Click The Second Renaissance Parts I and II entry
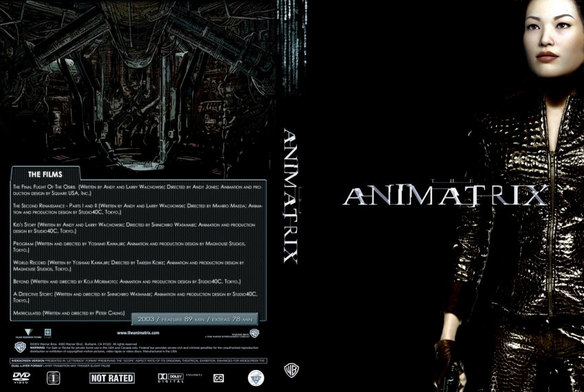584x392 pixels. (138, 209)
